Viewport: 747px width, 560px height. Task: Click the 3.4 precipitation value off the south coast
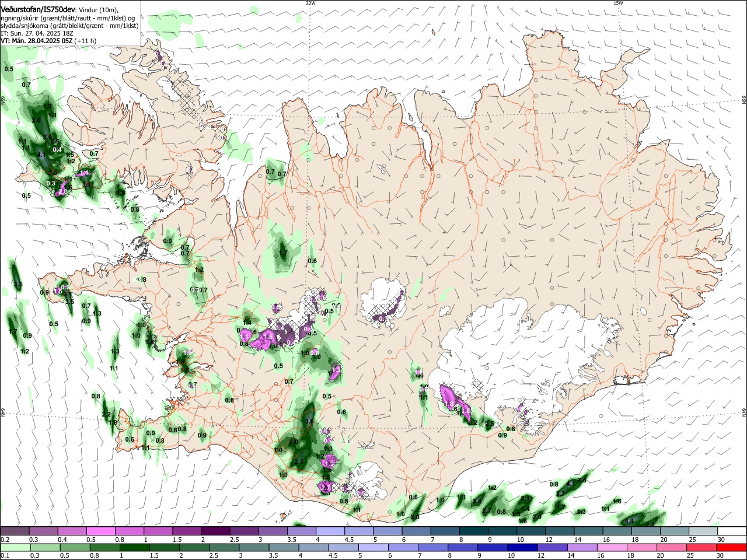[x=476, y=502]
